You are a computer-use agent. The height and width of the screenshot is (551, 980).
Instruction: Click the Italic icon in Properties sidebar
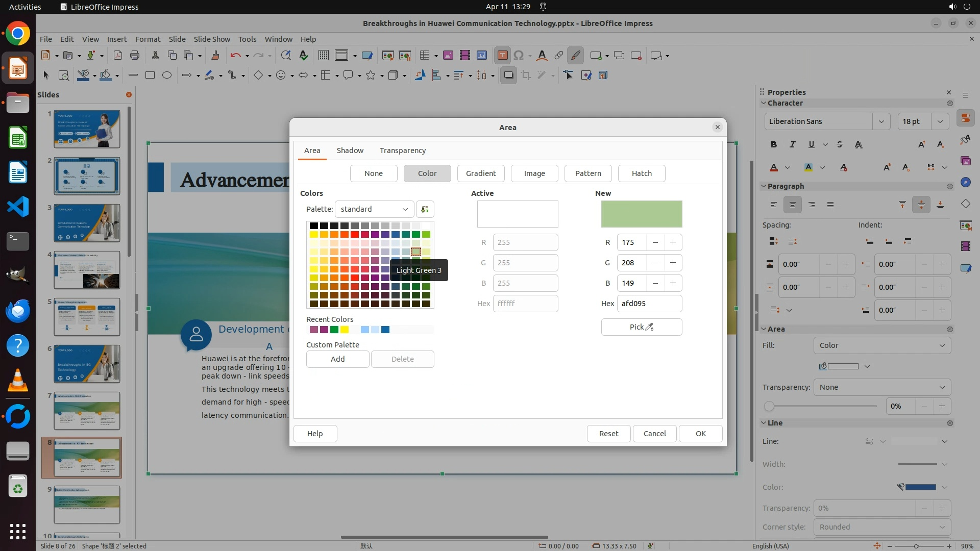point(793,144)
